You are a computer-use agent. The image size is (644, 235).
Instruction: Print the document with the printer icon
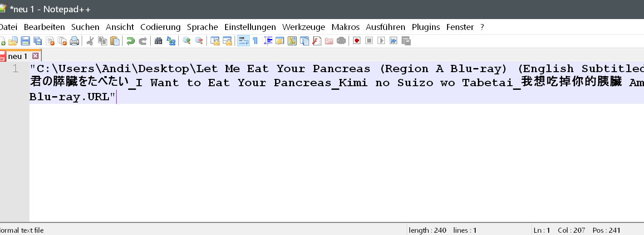click(x=74, y=41)
